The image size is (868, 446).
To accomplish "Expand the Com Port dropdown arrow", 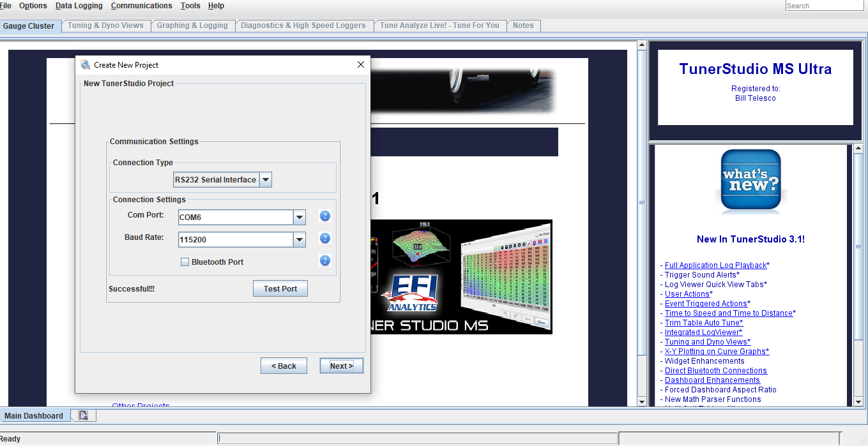I will [x=299, y=218].
